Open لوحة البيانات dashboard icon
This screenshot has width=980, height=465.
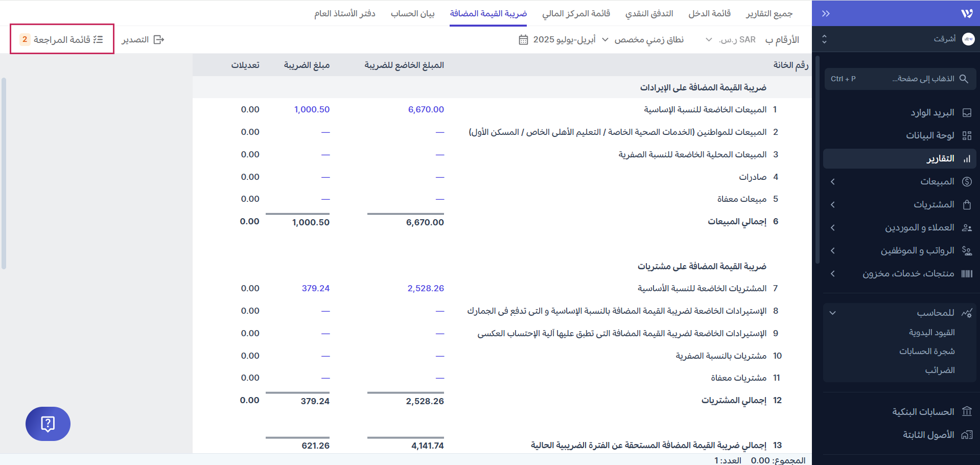[967, 135]
